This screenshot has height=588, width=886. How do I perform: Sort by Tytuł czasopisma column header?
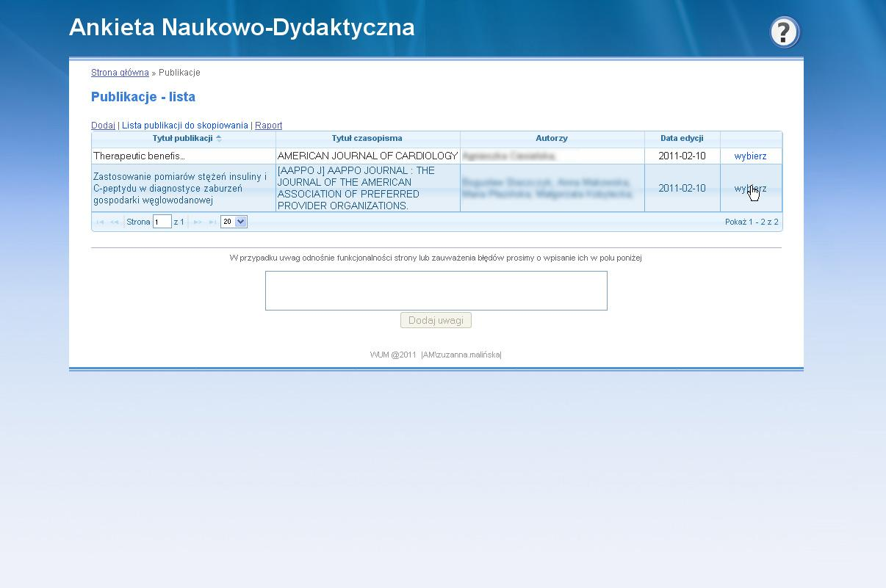point(367,138)
